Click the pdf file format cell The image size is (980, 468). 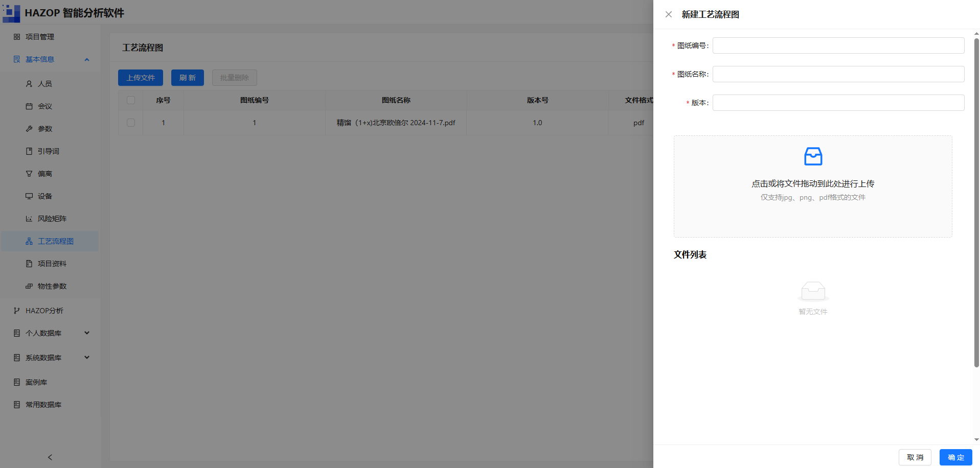tap(639, 123)
